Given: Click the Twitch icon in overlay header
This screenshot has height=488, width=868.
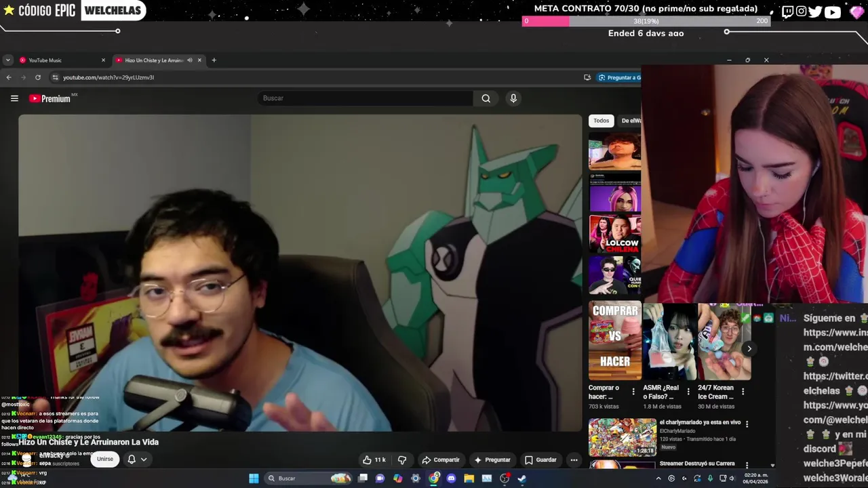Looking at the screenshot, I should (787, 12).
